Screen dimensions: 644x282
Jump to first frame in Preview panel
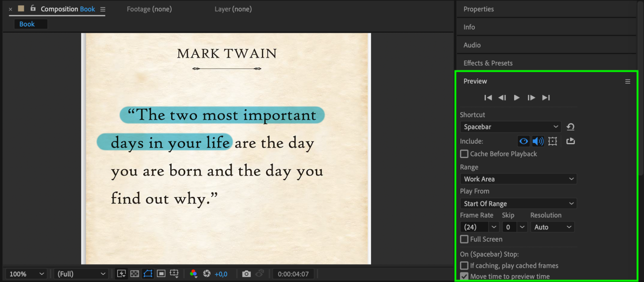488,98
